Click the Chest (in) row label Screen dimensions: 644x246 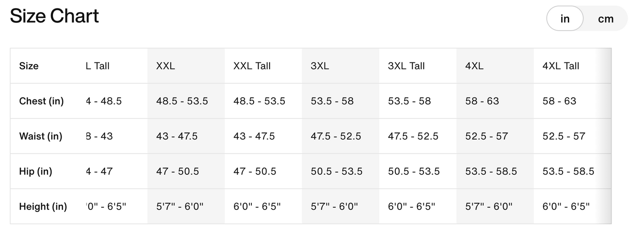(x=41, y=101)
